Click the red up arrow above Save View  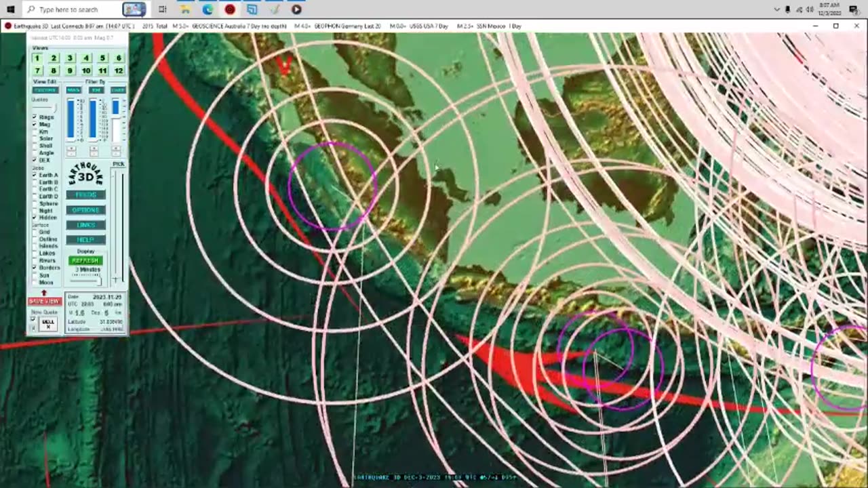point(44,293)
